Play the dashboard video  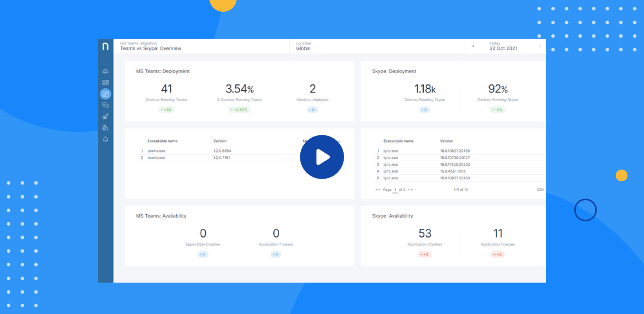pyautogui.click(x=322, y=157)
